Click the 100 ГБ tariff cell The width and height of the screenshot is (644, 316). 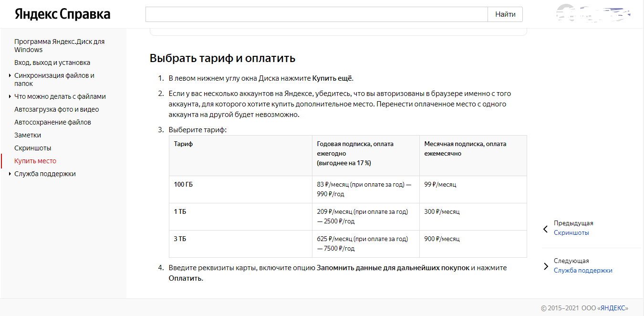pos(240,190)
